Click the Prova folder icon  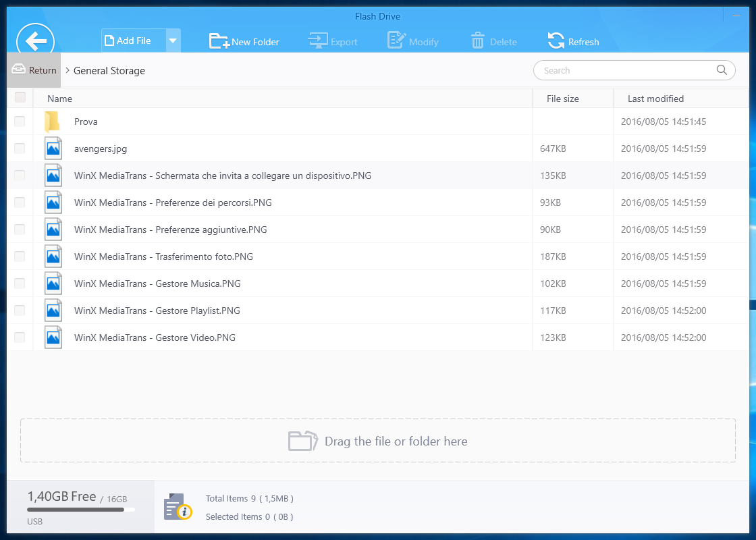(52, 122)
